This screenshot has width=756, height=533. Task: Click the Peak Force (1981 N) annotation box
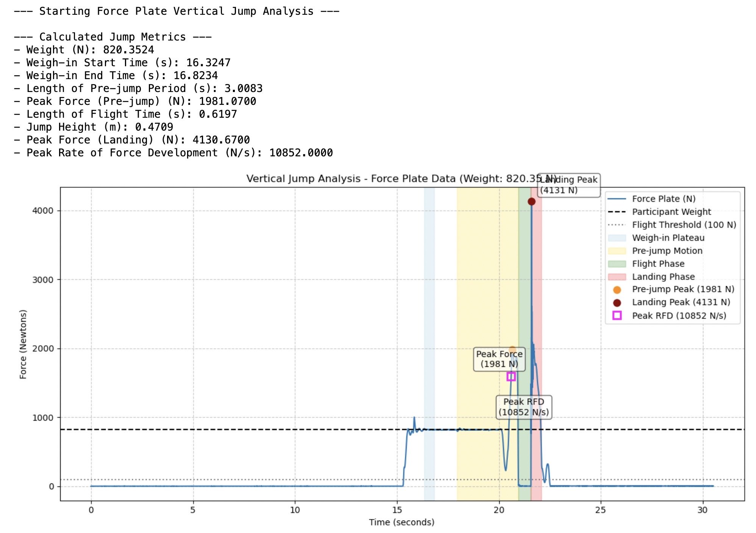coord(499,359)
